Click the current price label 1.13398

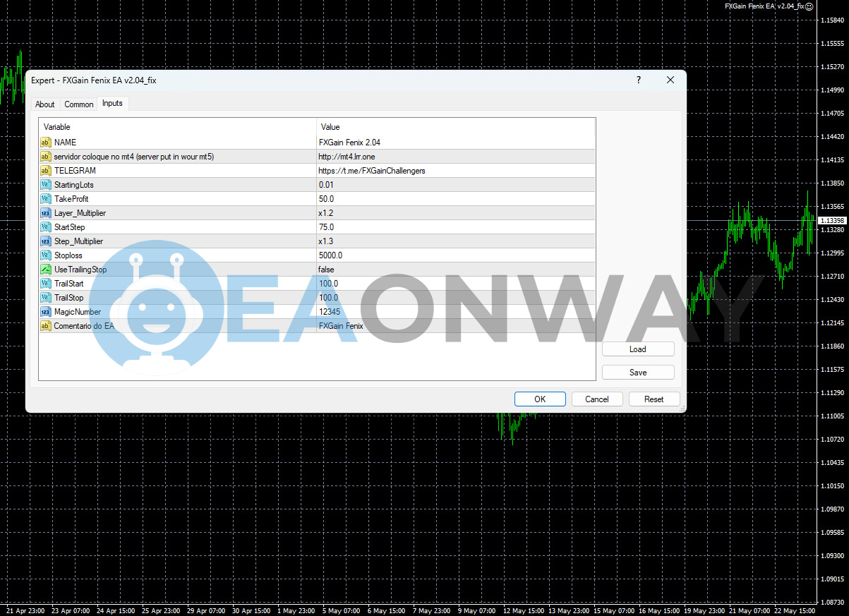[833, 221]
